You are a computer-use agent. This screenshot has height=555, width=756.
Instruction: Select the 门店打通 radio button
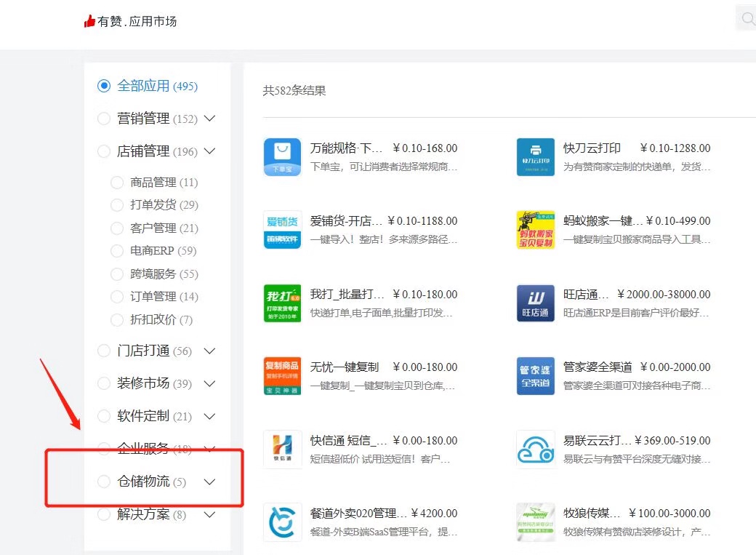[104, 351]
